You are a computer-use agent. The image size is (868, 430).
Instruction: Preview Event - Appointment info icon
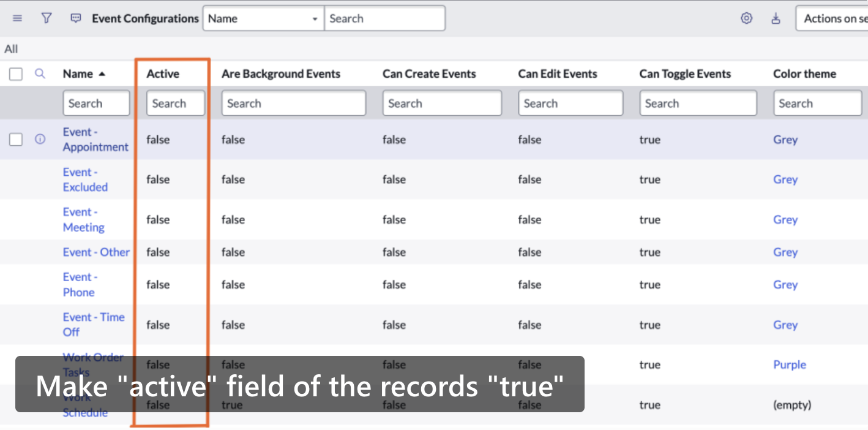(x=40, y=140)
